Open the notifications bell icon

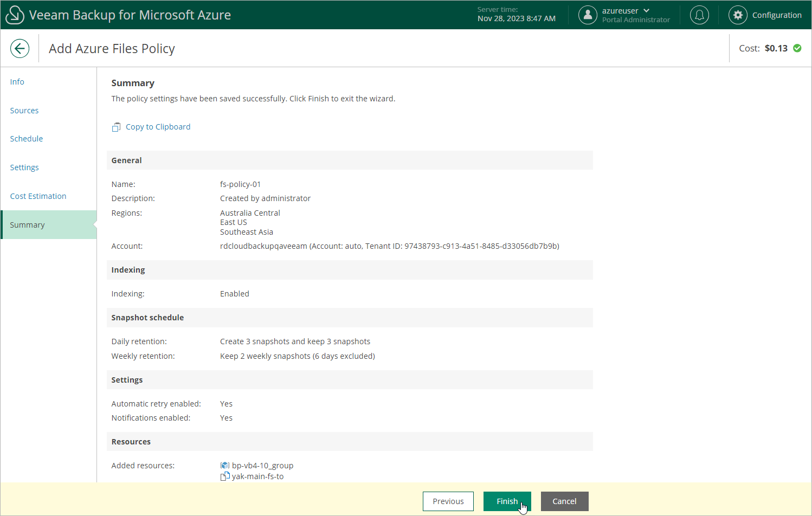699,15
